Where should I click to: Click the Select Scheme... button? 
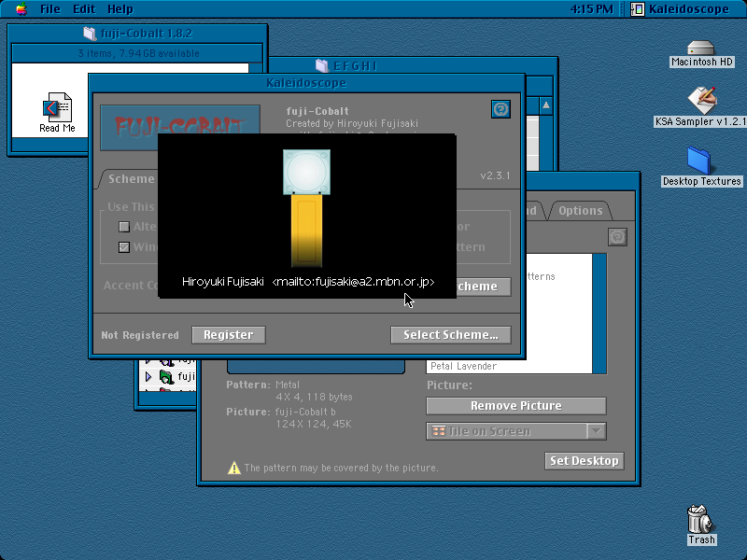tap(451, 335)
